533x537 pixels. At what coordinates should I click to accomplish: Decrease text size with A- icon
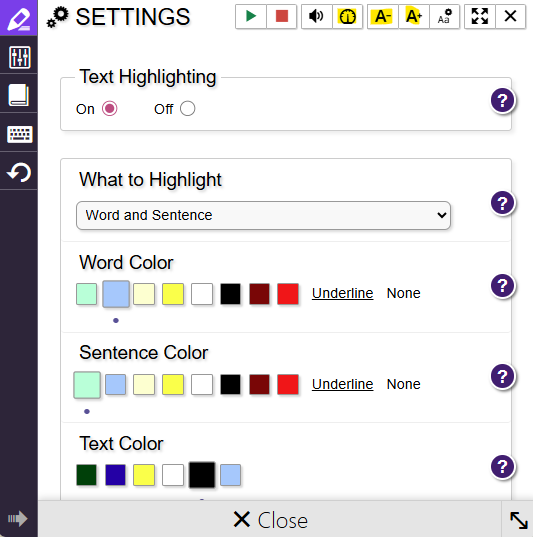pos(383,16)
